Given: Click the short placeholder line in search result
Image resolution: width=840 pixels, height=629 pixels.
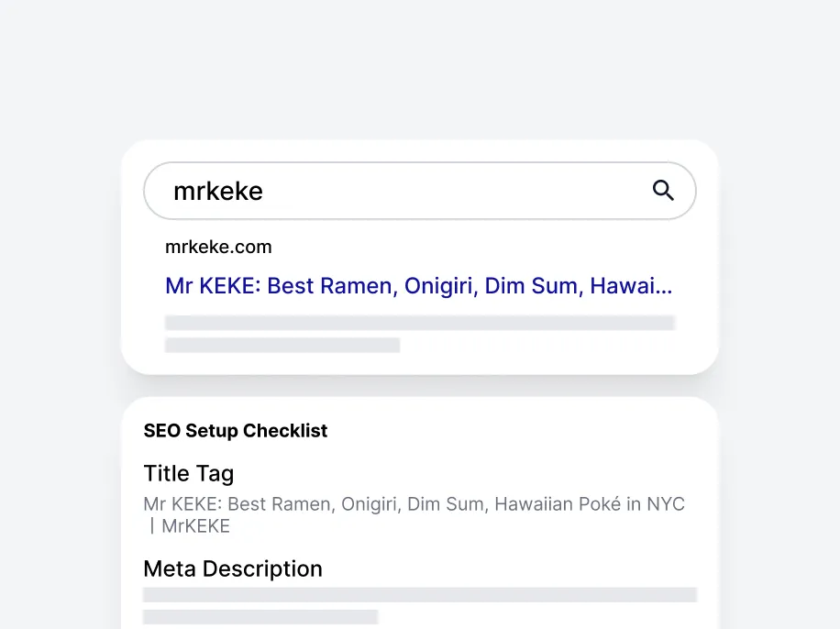Looking at the screenshot, I should 282,346.
